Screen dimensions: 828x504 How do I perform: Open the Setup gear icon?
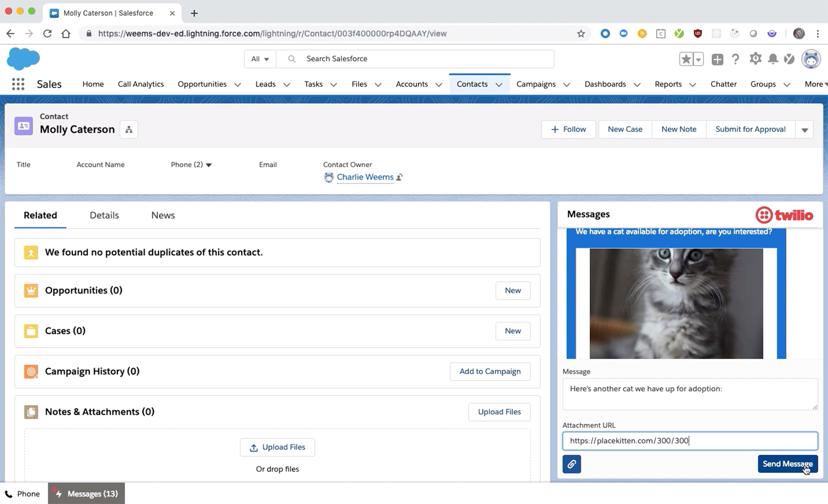755,58
